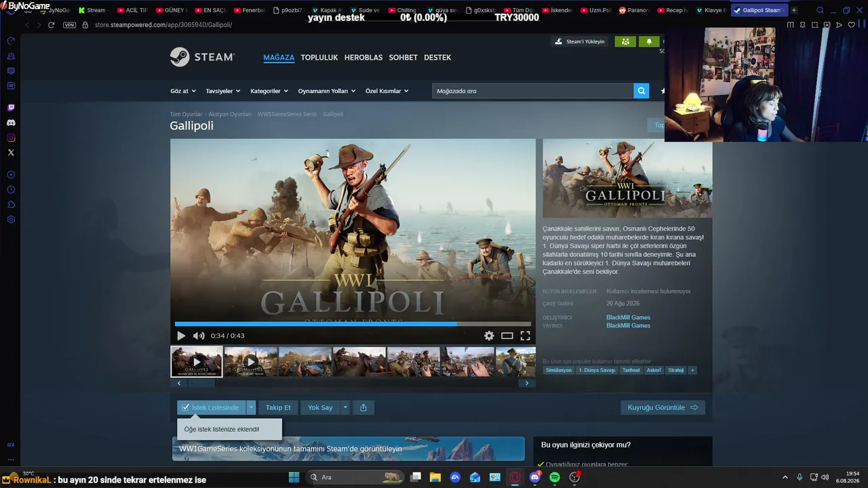868x488 pixels.
Task: Click the magnifier search button in Steam store
Action: point(642,91)
